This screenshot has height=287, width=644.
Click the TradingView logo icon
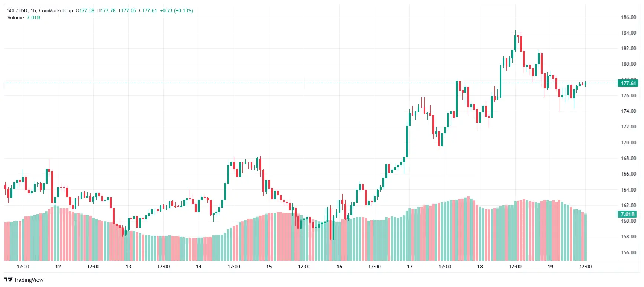click(8, 280)
